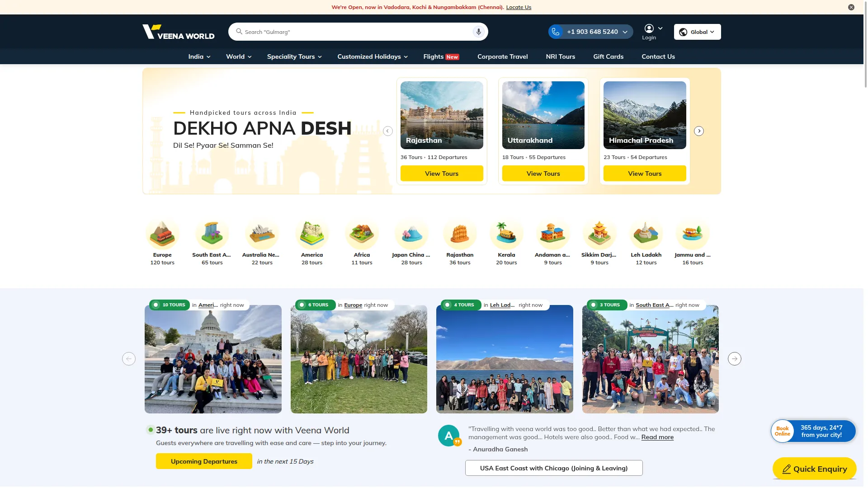Open Corporate Travel menu item

point(502,56)
